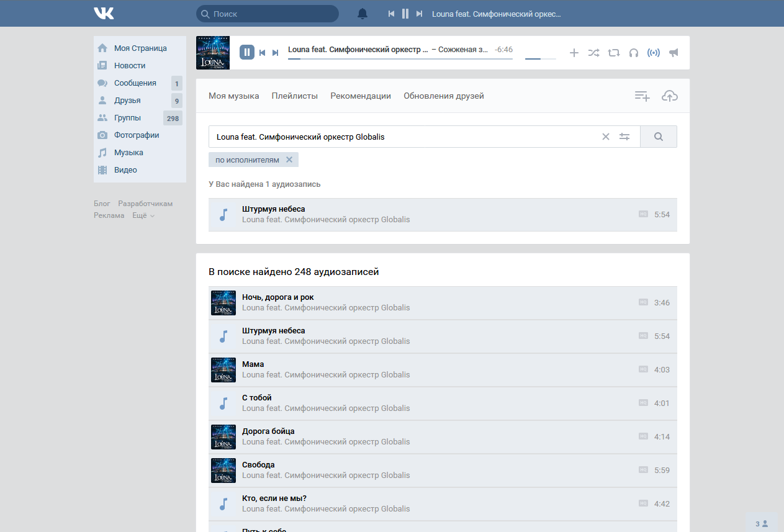This screenshot has height=532, width=784.
Task: Skip to previous track in top header
Action: (x=391, y=14)
